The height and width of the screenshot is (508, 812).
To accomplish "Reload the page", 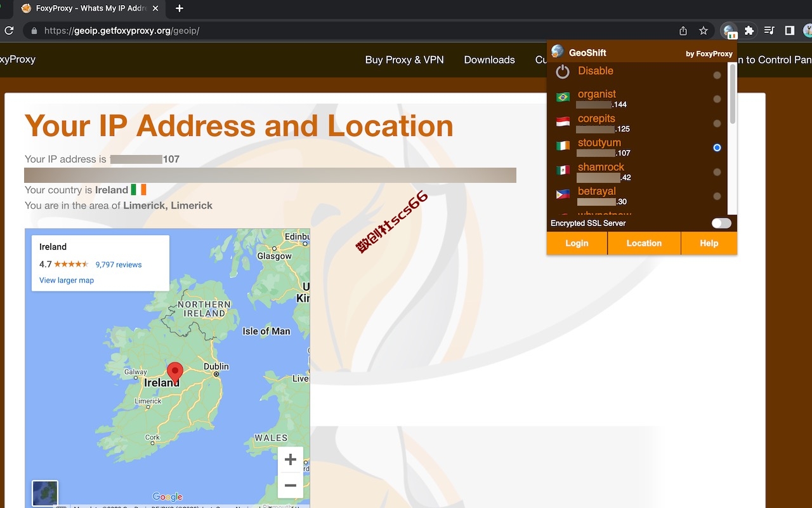I will pos(9,30).
